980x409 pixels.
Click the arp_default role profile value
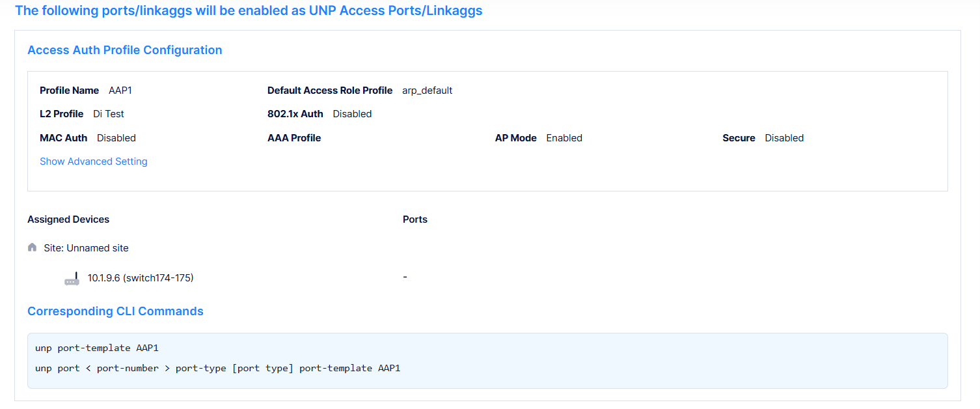[x=427, y=90]
